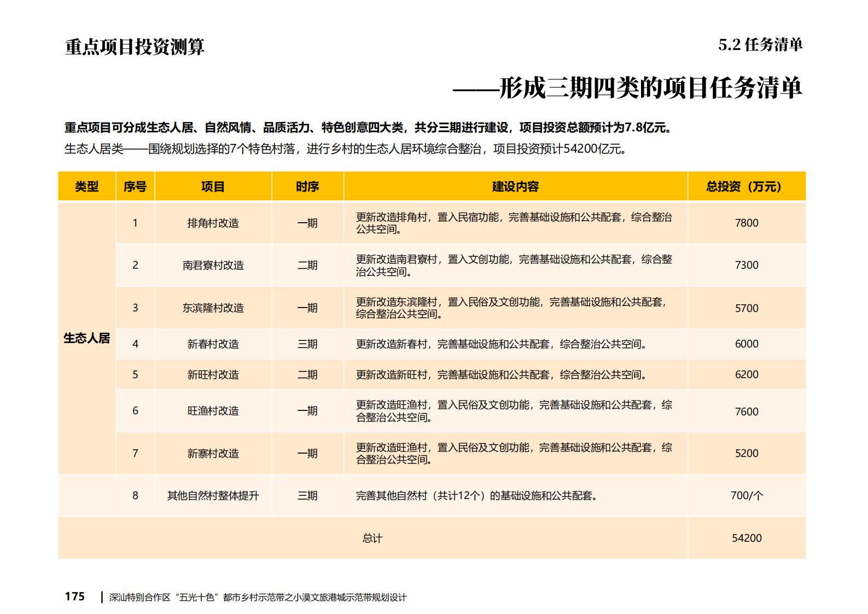868x614 pixels.
Task: Click the 序号 column header
Action: [x=135, y=187]
